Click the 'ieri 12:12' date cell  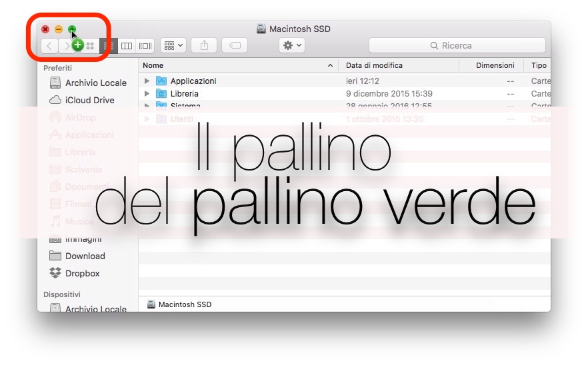click(362, 81)
